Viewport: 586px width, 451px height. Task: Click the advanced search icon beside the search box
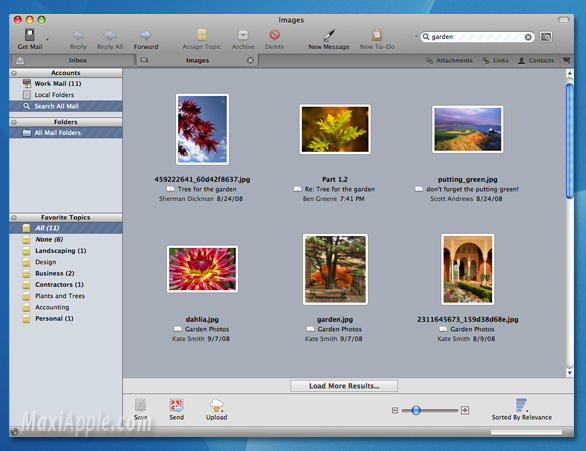pos(546,37)
